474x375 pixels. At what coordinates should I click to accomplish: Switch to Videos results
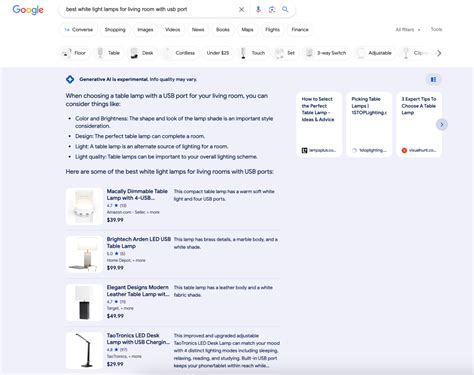(172, 30)
